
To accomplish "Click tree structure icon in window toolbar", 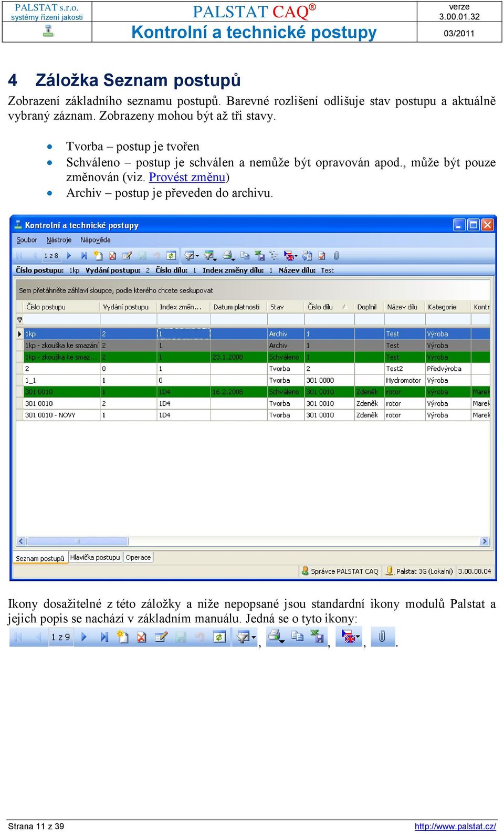I will click(x=274, y=256).
